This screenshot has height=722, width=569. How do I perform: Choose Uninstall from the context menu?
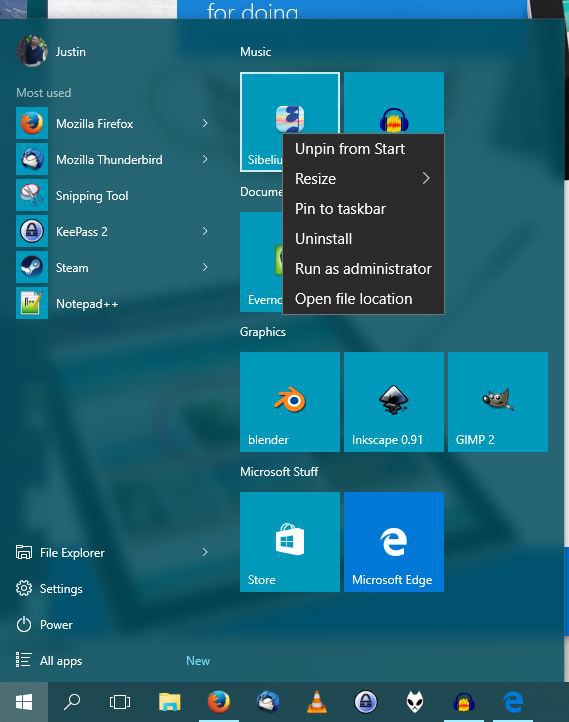[x=363, y=239]
